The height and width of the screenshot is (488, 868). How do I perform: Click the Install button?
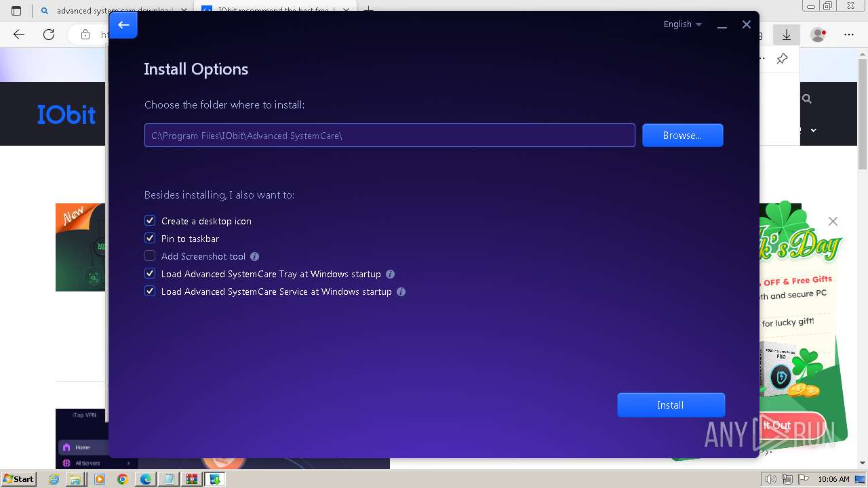(x=671, y=405)
